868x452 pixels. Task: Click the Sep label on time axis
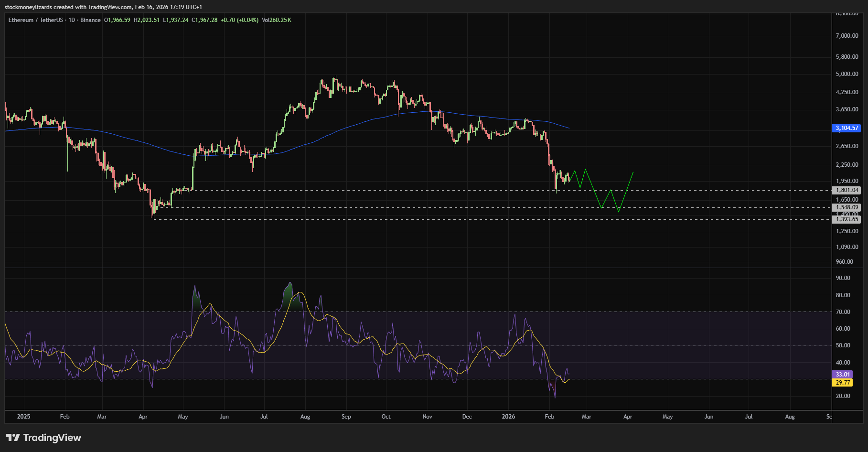pos(346,417)
